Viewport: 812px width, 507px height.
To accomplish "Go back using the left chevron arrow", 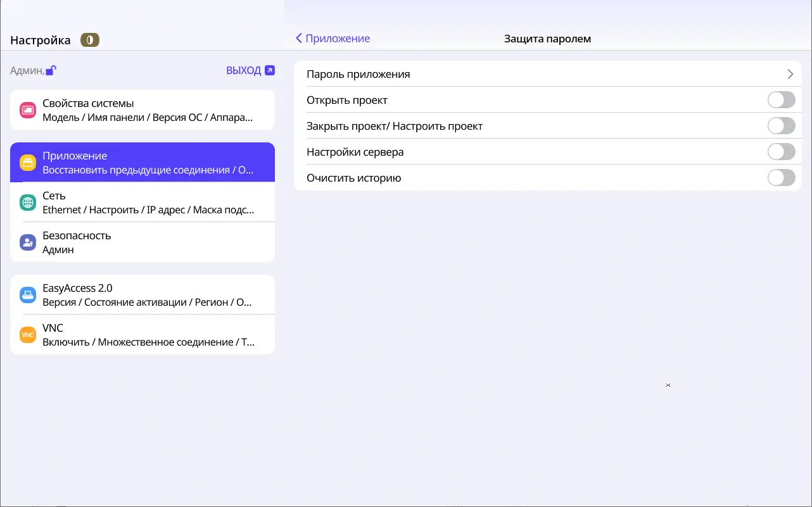I will 299,39.
